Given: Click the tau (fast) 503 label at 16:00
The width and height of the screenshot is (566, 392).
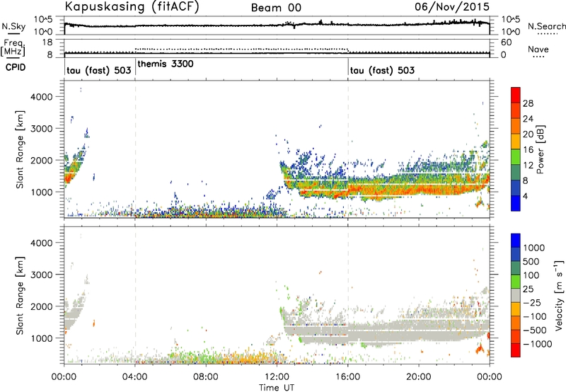Looking at the screenshot, I should (x=382, y=70).
